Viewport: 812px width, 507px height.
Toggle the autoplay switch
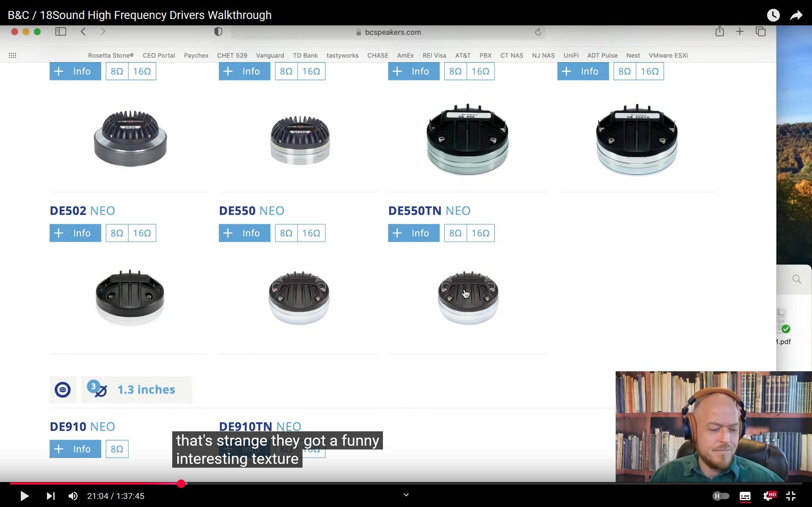[x=721, y=496]
